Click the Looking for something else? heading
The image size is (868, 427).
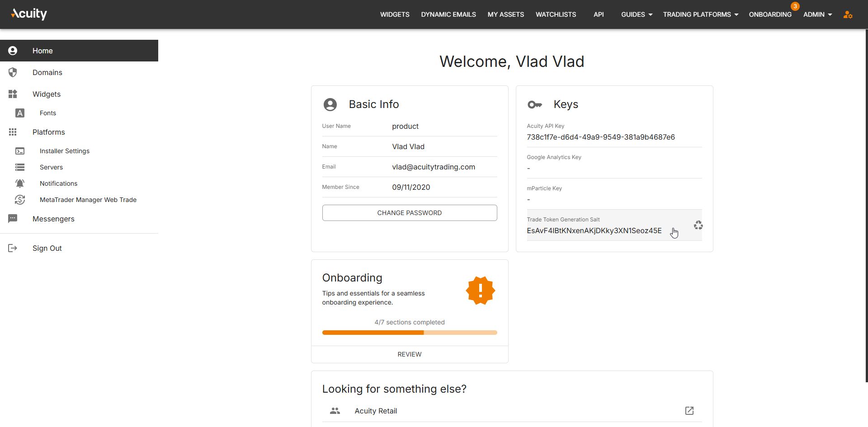[394, 389]
